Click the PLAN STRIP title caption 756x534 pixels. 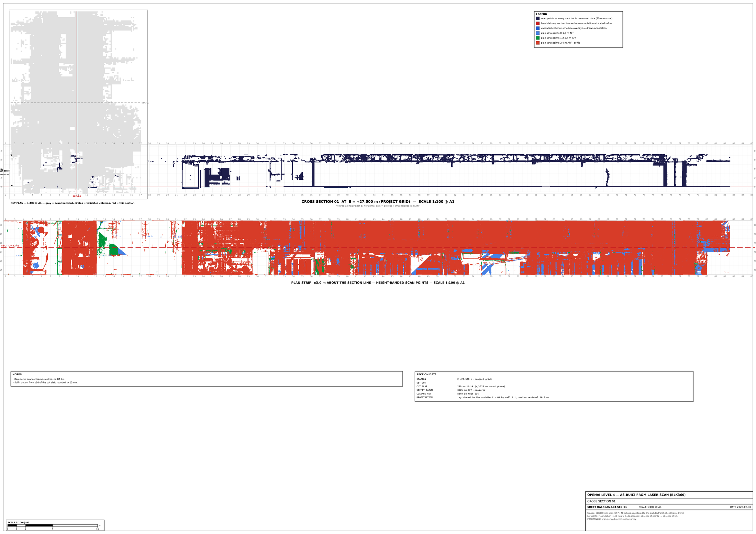tap(378, 283)
